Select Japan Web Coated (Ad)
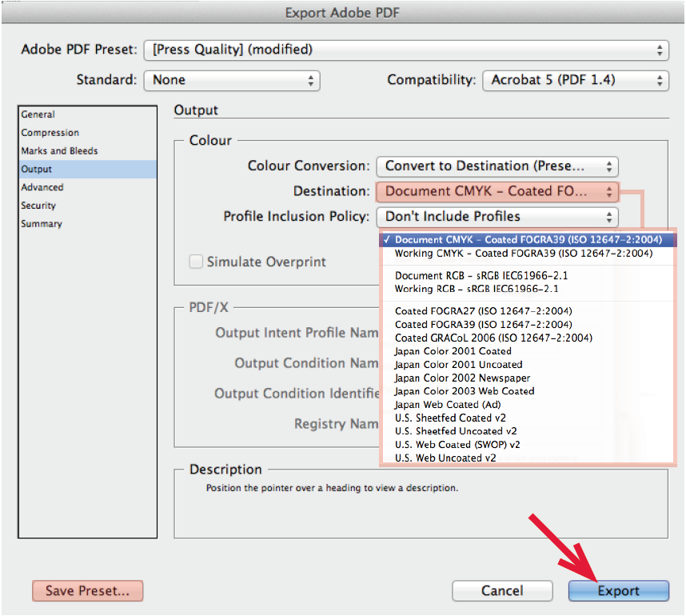The image size is (686, 616). point(528,405)
